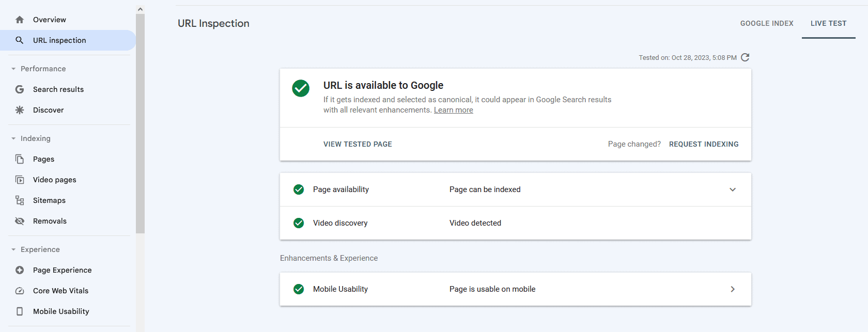Viewport: 868px width, 332px height.
Task: Click the Overview home icon
Action: click(20, 20)
